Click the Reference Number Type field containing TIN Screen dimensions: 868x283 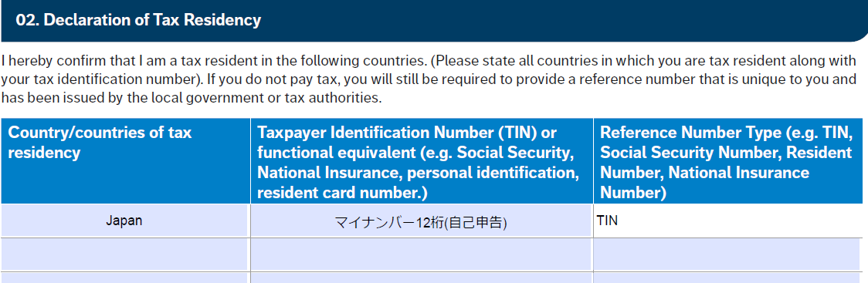(728, 221)
